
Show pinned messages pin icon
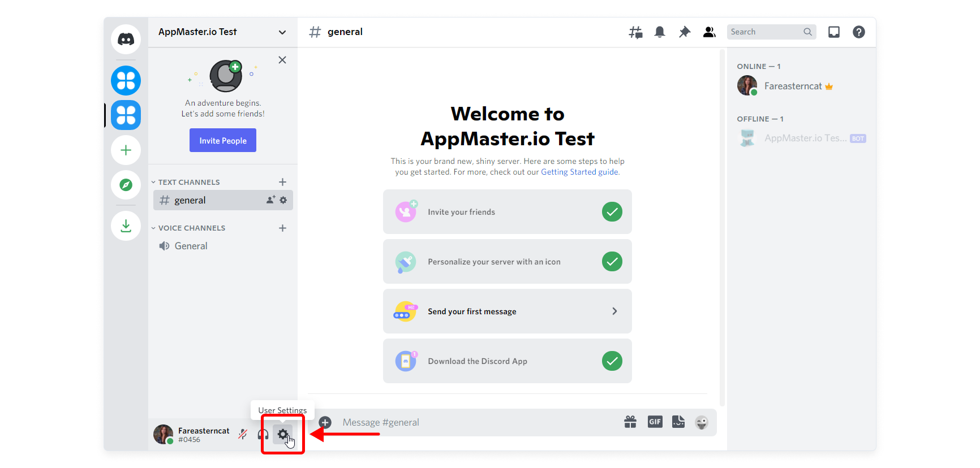685,32
